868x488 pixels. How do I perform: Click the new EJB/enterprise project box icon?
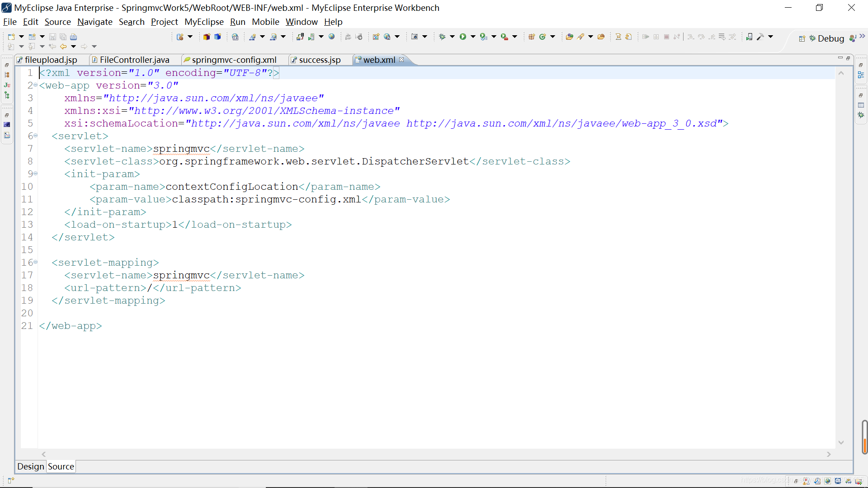[x=207, y=37]
